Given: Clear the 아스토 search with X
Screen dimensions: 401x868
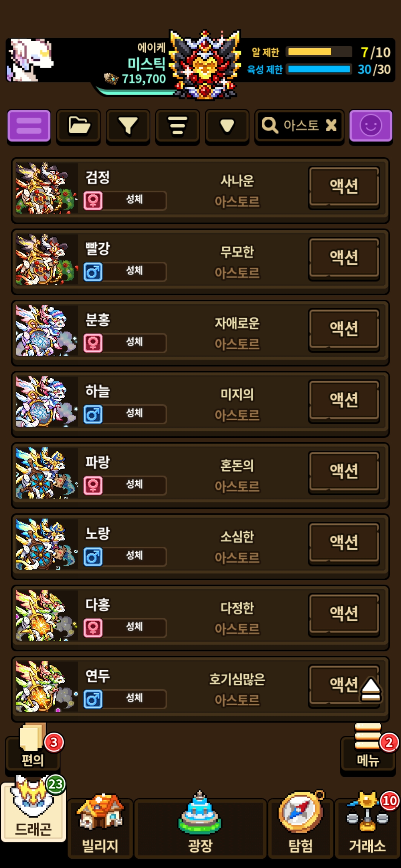Looking at the screenshot, I should tap(331, 125).
